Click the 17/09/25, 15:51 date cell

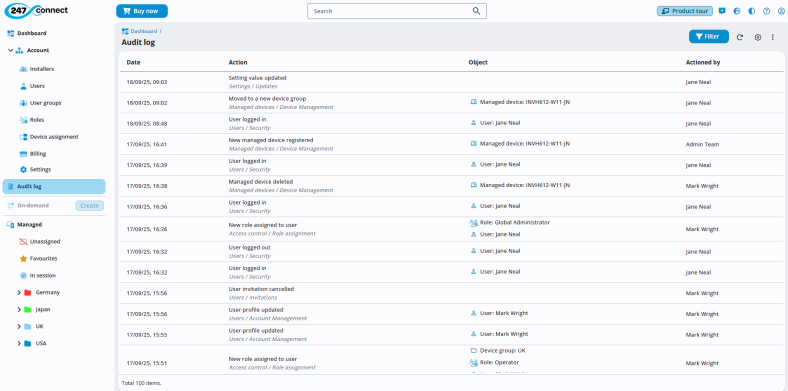(x=147, y=363)
